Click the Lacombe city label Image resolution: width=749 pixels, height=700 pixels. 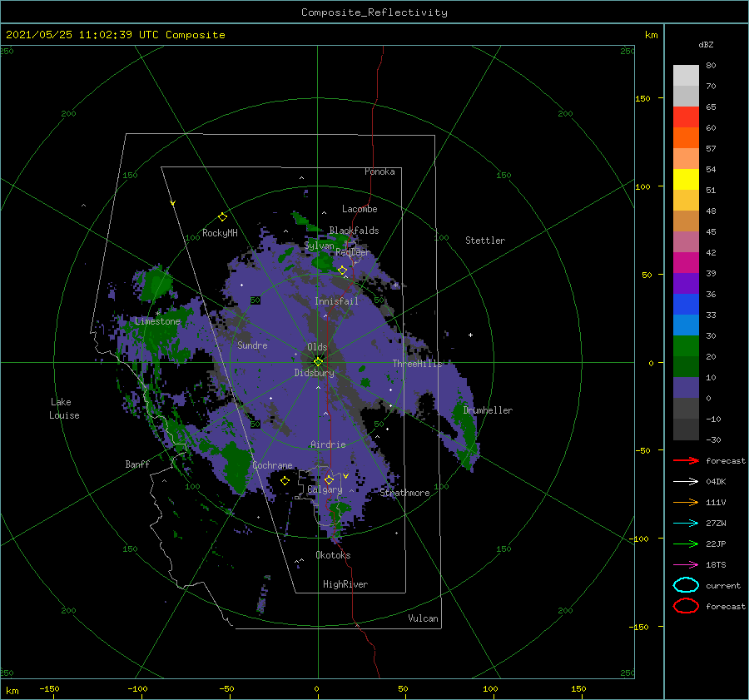point(360,209)
